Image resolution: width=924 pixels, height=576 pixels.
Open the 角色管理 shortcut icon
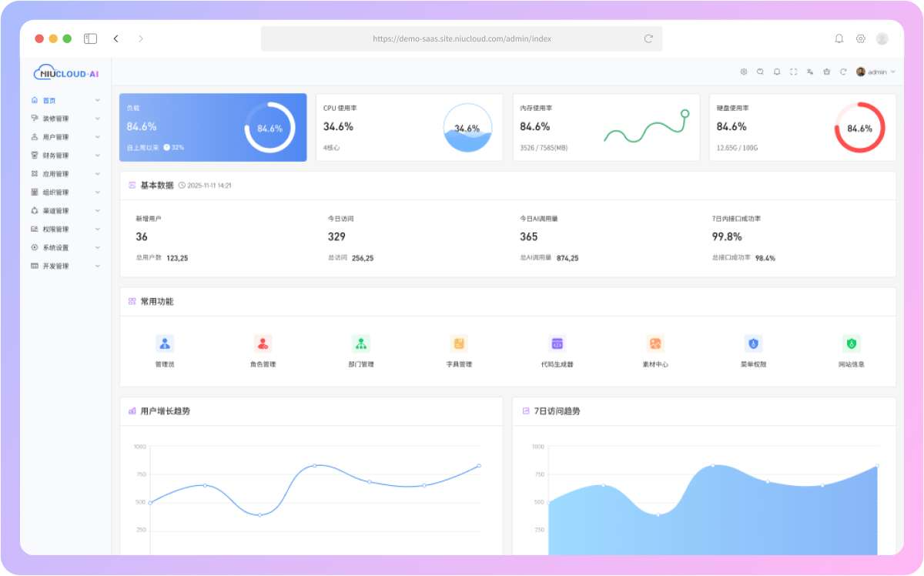point(263,343)
